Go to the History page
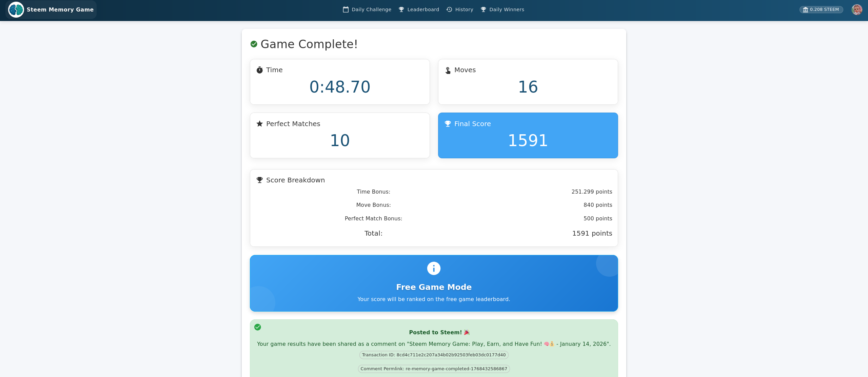This screenshot has width=868, height=377. pos(460,9)
